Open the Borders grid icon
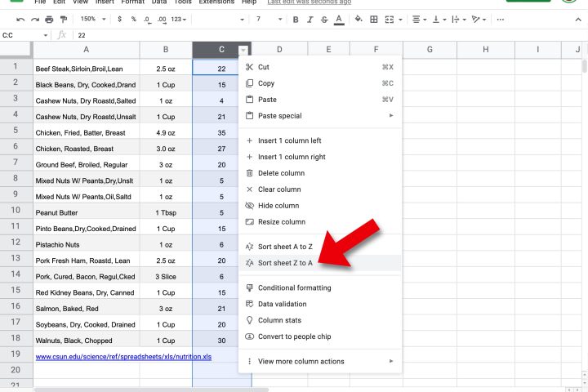 pos(374,19)
